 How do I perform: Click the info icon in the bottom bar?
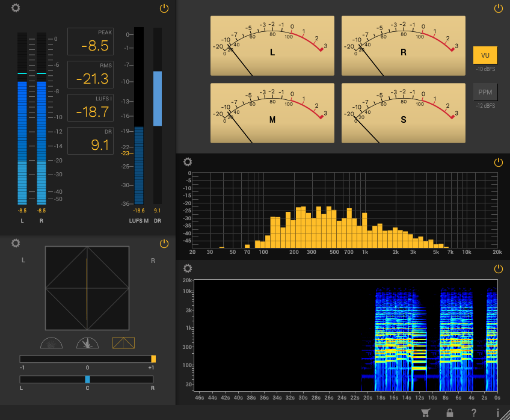(x=498, y=413)
